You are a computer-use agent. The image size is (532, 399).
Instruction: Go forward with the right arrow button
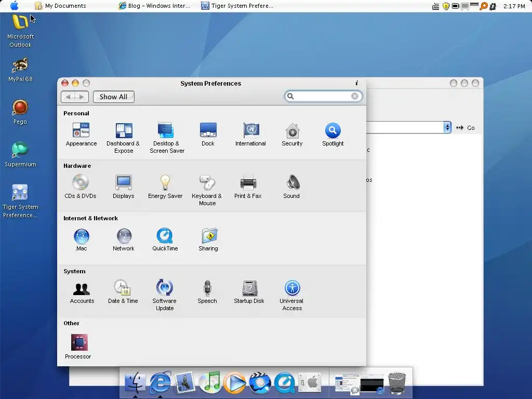pos(82,97)
